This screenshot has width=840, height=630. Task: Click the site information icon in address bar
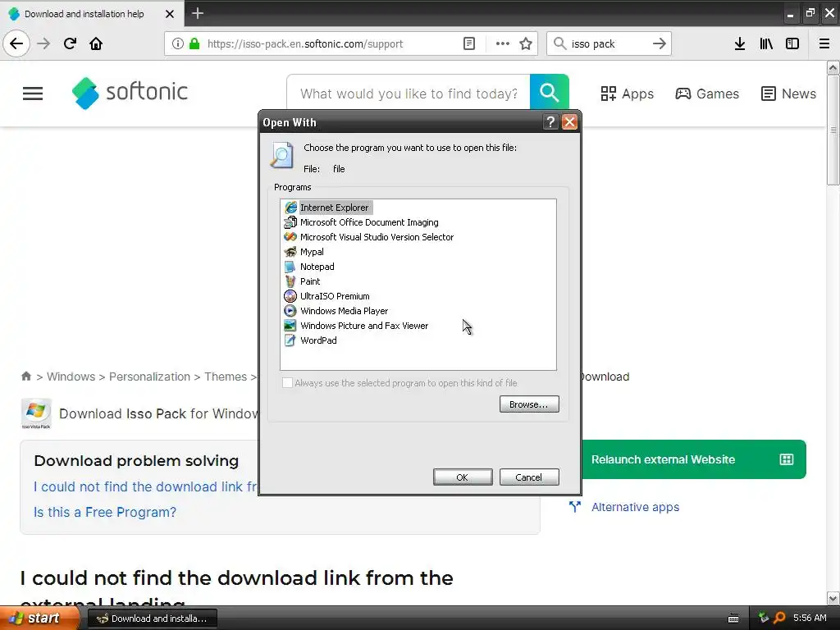point(178,43)
